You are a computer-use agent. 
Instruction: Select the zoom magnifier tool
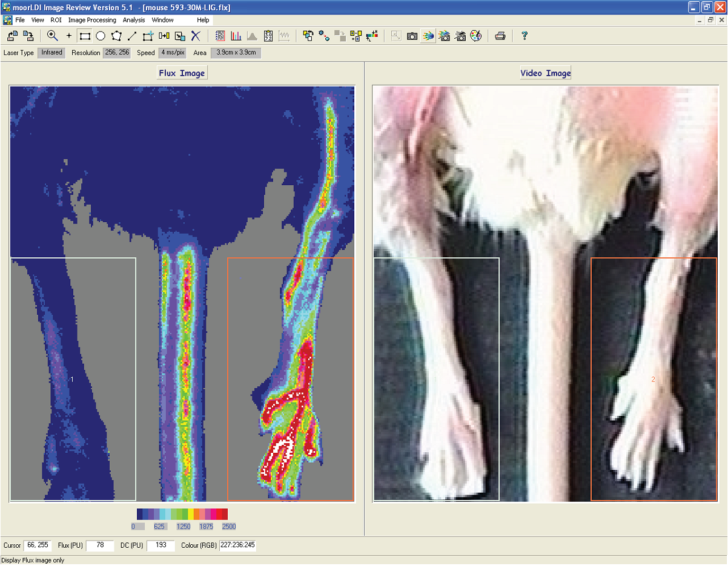[x=53, y=36]
